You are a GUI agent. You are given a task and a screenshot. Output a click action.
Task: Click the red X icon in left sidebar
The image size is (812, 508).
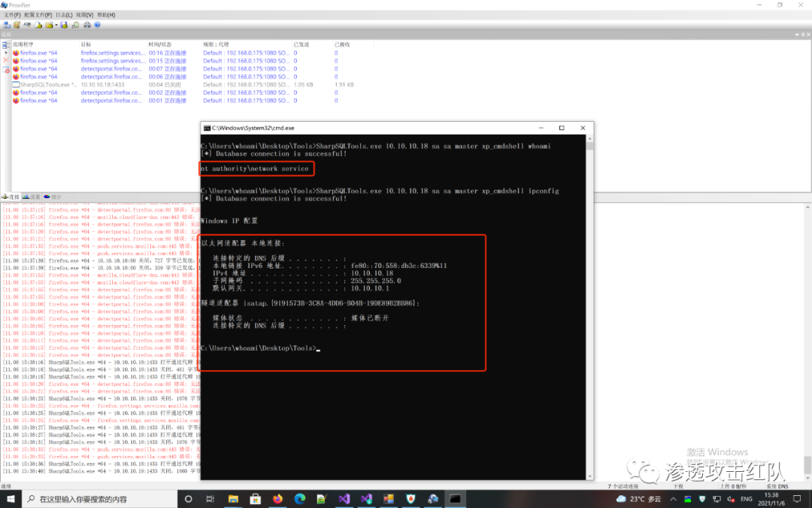point(5,61)
